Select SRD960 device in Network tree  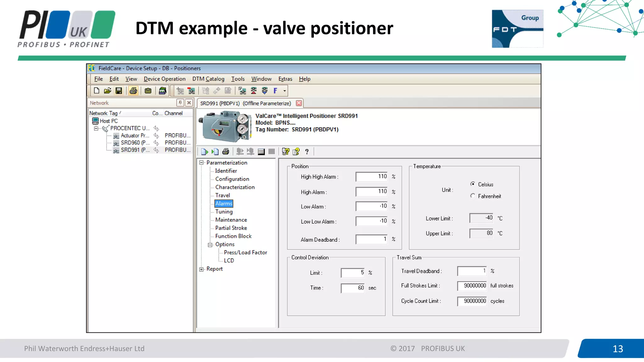point(135,143)
